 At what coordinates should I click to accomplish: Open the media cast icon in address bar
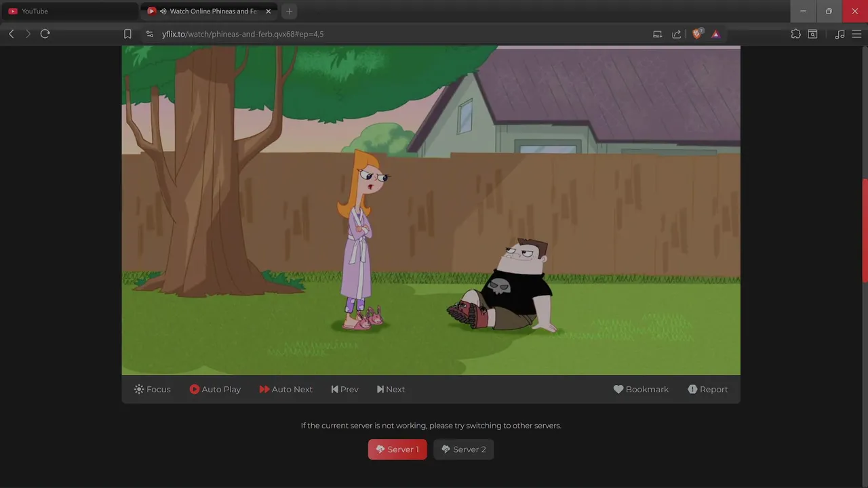[657, 34]
